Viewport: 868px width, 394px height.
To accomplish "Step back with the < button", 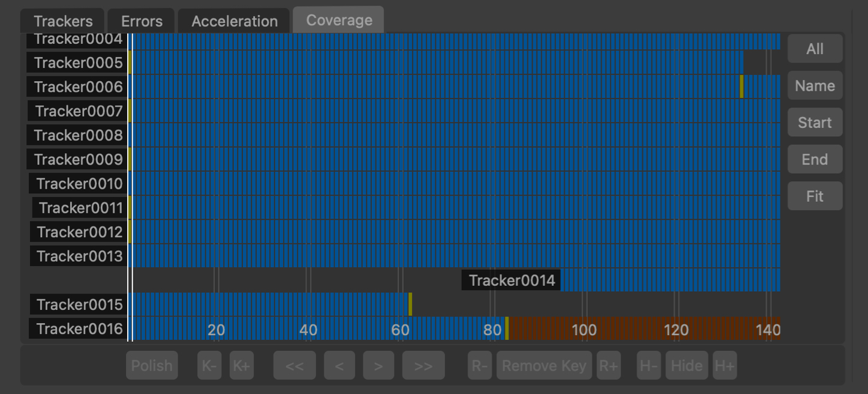I will pyautogui.click(x=339, y=365).
